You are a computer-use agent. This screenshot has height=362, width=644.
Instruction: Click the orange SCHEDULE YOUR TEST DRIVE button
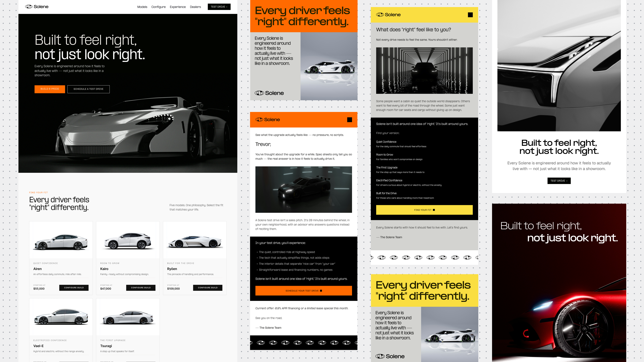304,291
